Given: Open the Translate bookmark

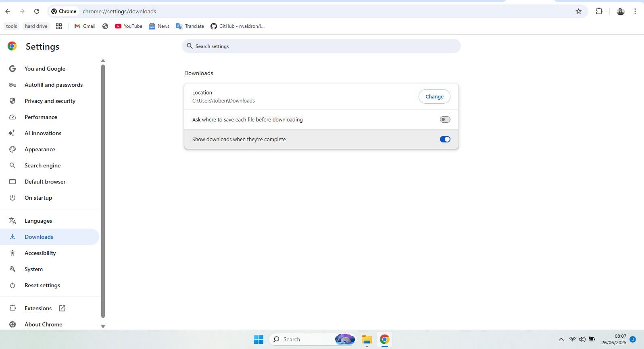Looking at the screenshot, I should pyautogui.click(x=190, y=26).
